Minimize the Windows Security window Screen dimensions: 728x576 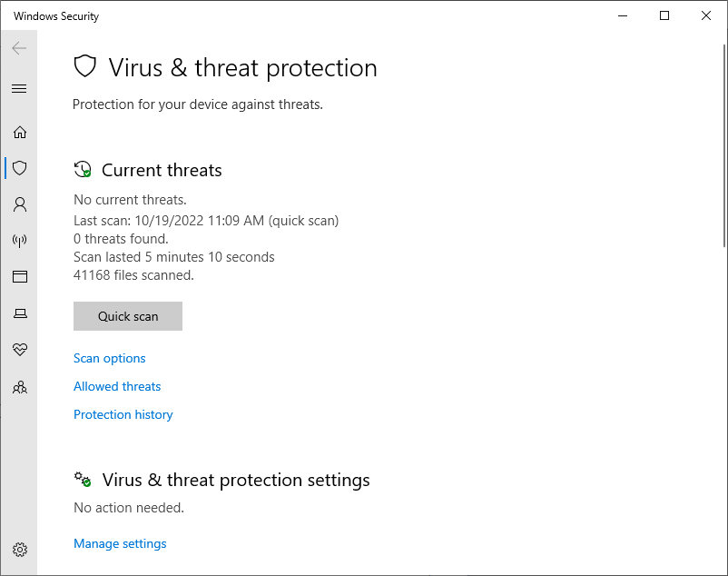click(623, 15)
